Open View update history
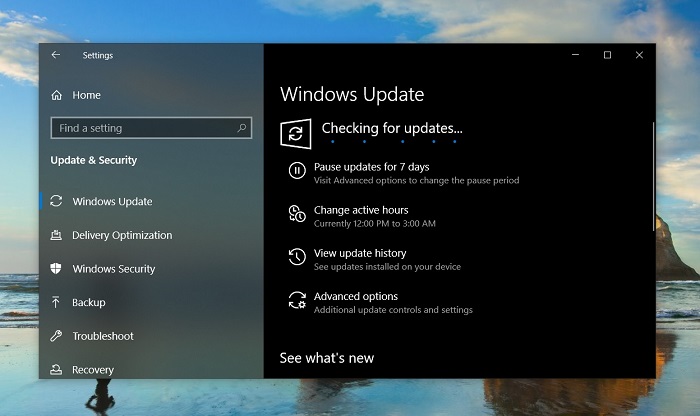Viewport: 700px width, 416px height. [360, 254]
